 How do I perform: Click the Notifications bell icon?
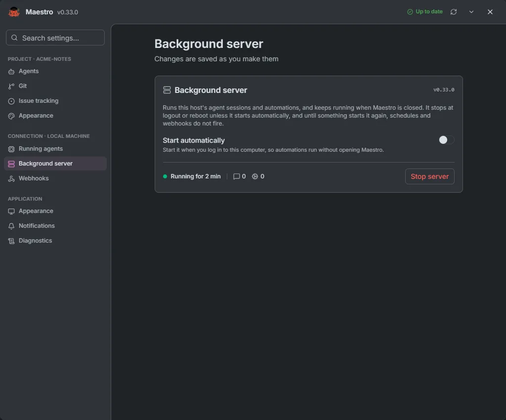tap(11, 226)
